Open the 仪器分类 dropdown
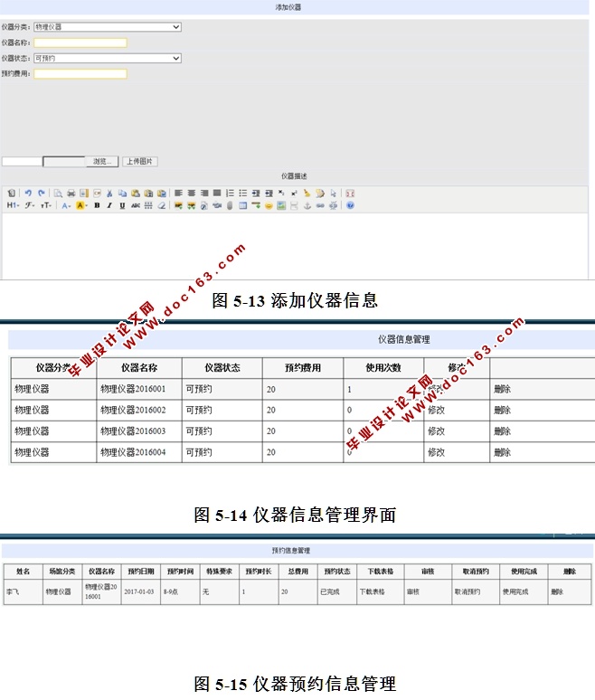The width and height of the screenshot is (595, 700). coord(107,27)
